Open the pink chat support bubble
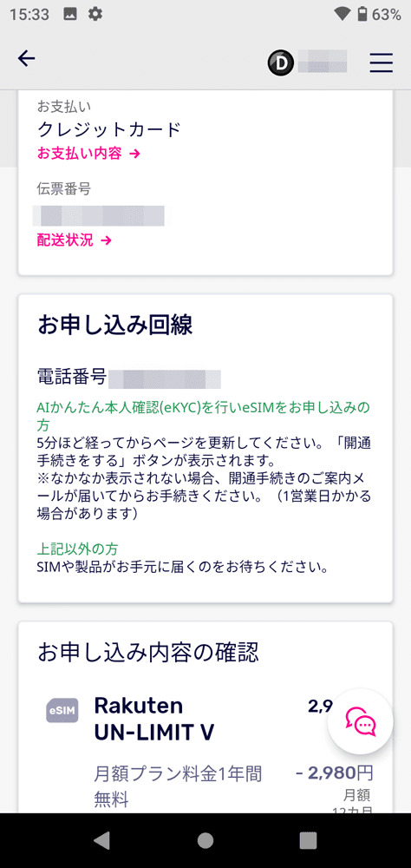Viewport: 411px width, 868px height. coord(361,721)
